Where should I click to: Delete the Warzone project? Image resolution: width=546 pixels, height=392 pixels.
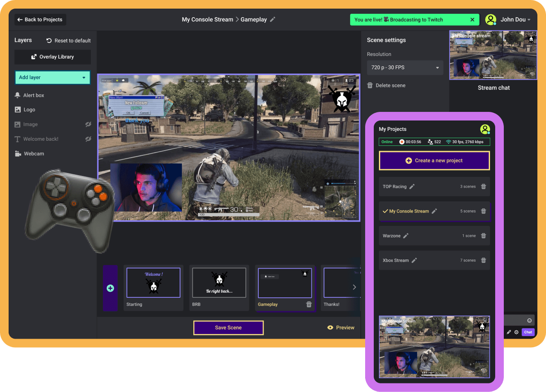pyautogui.click(x=484, y=236)
